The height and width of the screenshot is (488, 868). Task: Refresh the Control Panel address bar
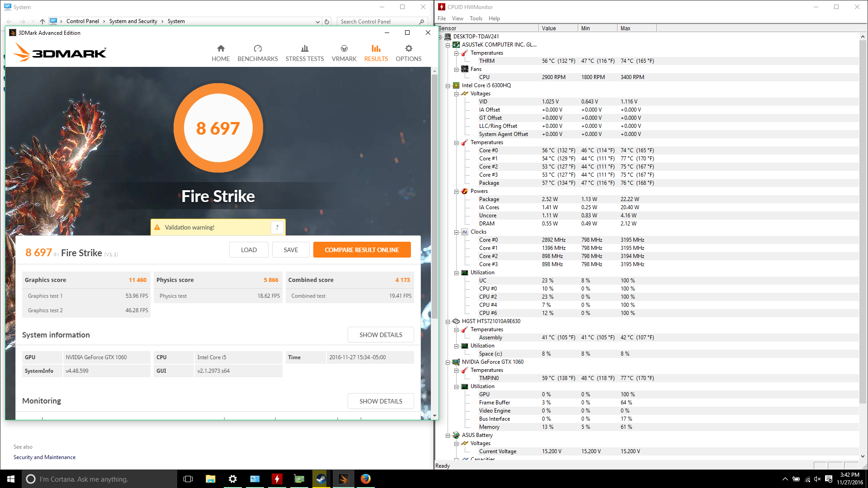tap(327, 22)
